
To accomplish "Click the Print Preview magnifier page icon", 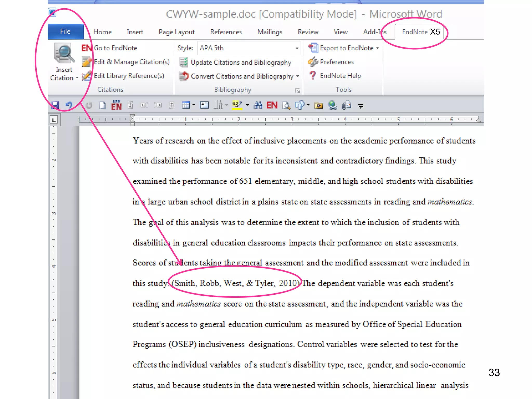I will (286, 105).
